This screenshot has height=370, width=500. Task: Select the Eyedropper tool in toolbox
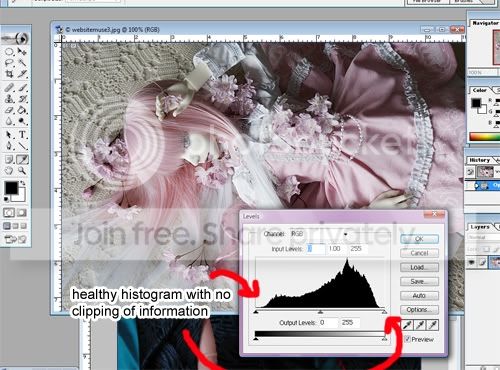pos(22,160)
